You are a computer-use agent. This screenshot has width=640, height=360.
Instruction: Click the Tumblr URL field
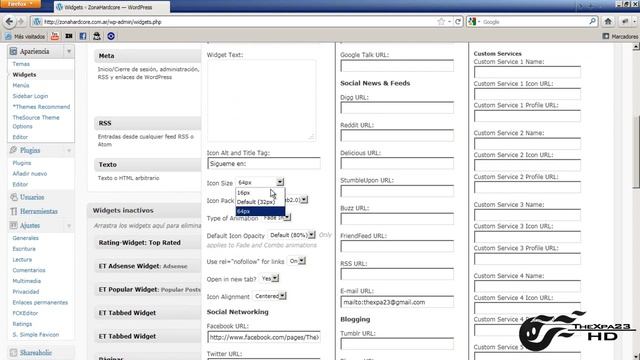point(397,344)
